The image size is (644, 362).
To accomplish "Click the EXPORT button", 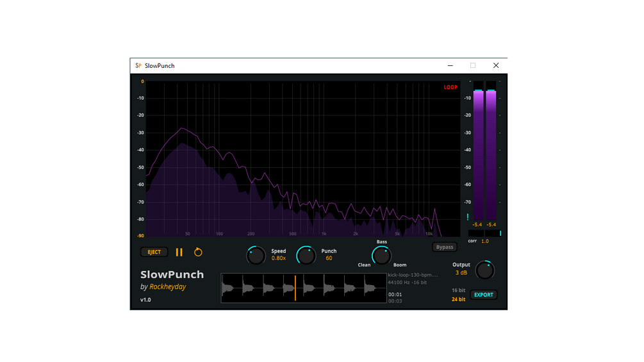I will 483,295.
